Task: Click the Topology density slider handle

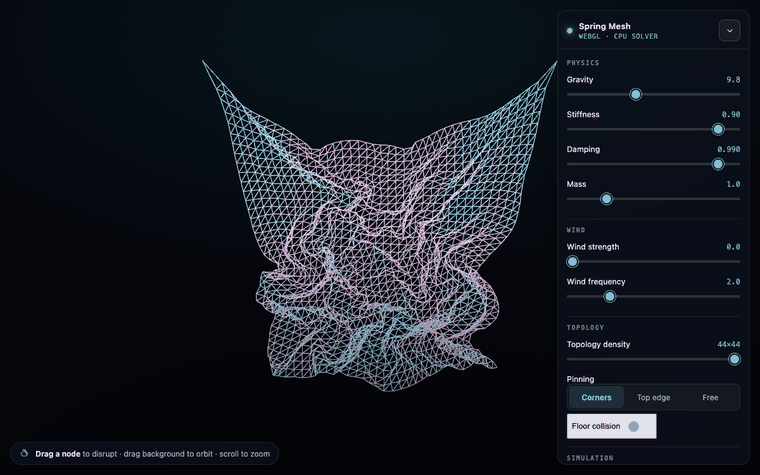Action: tap(734, 359)
